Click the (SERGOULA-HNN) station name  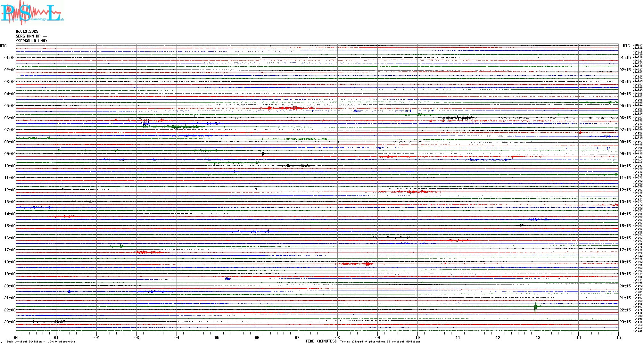(x=31, y=41)
